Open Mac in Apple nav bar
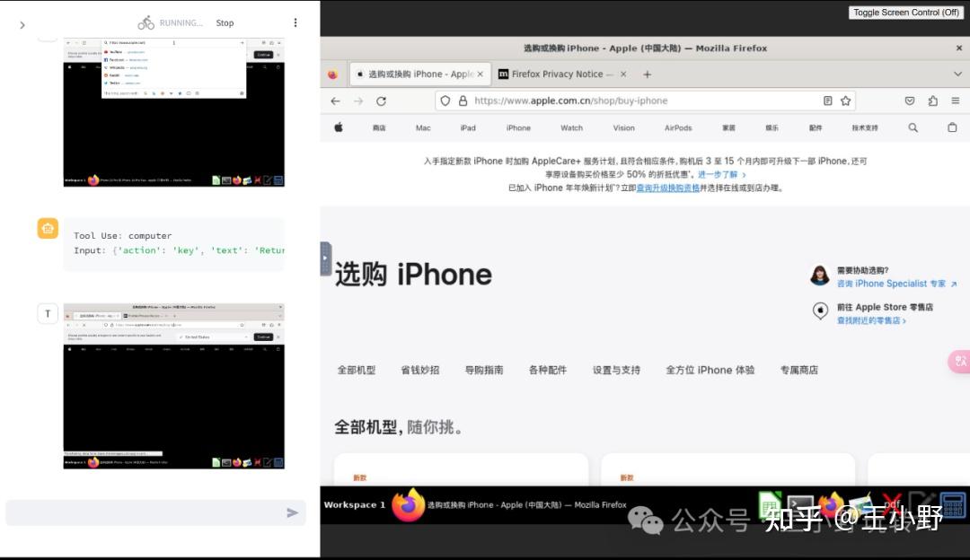The width and height of the screenshot is (970, 560). 423,128
